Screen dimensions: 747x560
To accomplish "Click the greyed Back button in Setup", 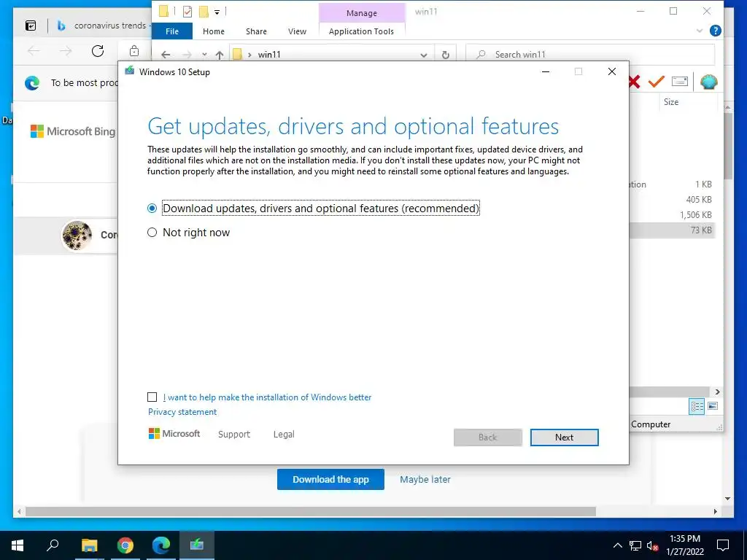I will coord(488,437).
